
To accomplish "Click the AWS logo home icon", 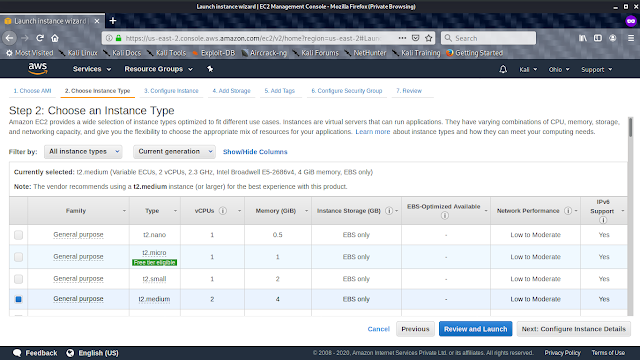I will (x=38, y=69).
